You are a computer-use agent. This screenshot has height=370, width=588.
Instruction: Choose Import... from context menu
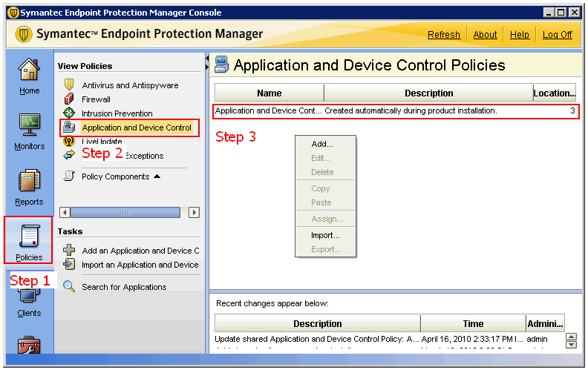click(325, 235)
